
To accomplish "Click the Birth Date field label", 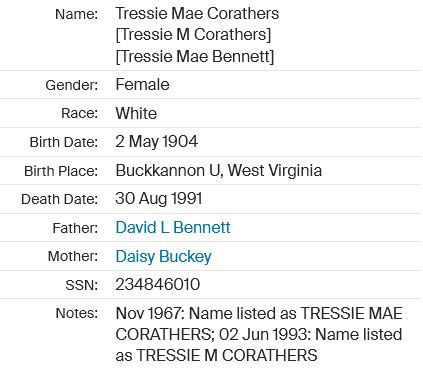I will (x=64, y=142).
